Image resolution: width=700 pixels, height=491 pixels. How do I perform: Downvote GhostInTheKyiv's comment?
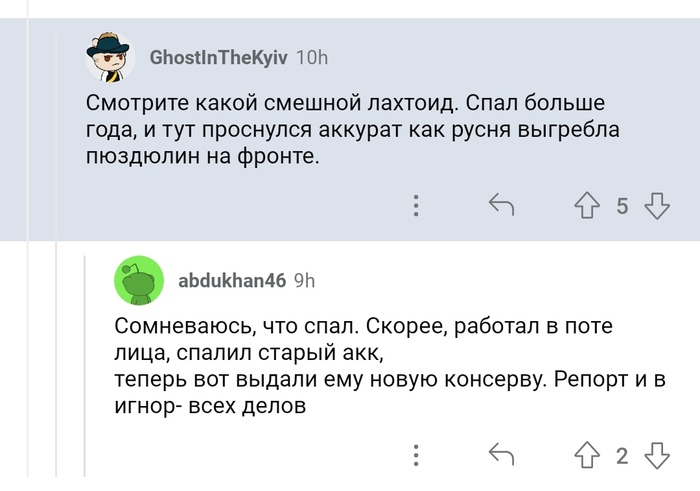(657, 206)
